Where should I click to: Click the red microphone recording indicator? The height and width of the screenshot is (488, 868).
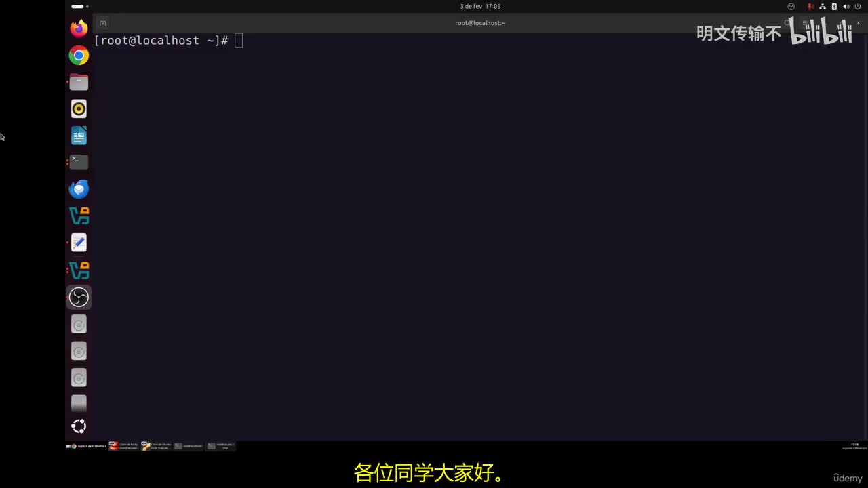810,7
